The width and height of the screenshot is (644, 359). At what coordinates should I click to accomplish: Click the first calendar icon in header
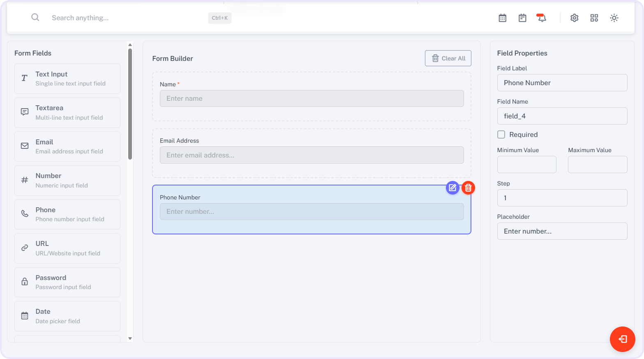[x=502, y=18]
